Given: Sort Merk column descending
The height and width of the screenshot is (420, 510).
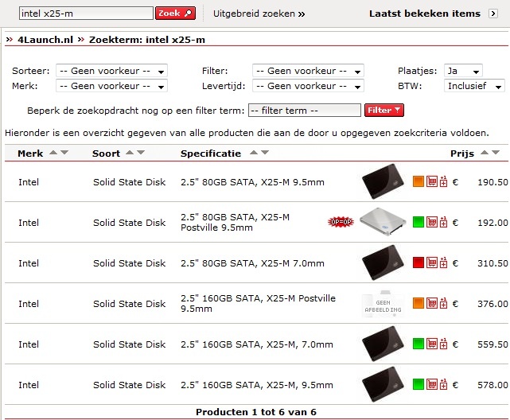Looking at the screenshot, I should (64, 153).
